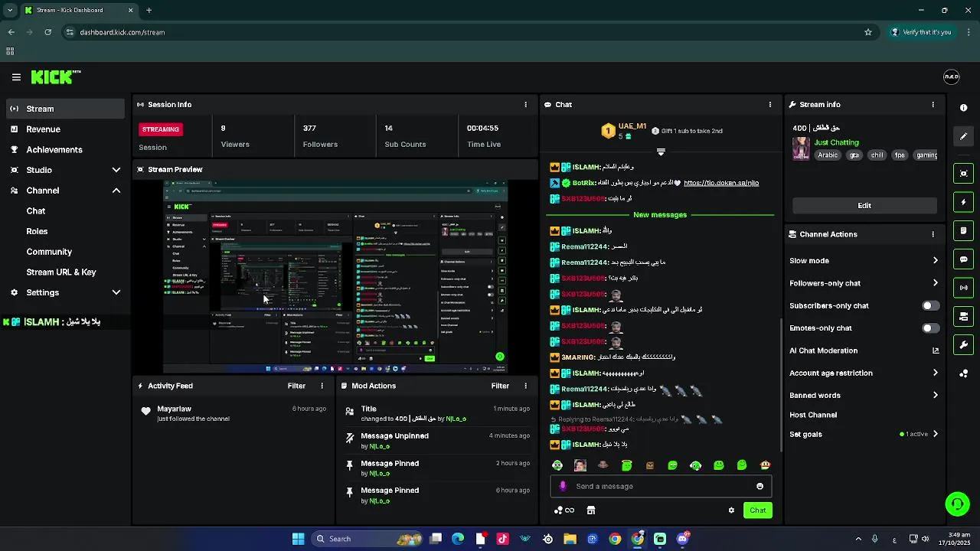Collapse the Channel sidebar section
Viewport: 980px width, 551px height.
tap(116, 191)
